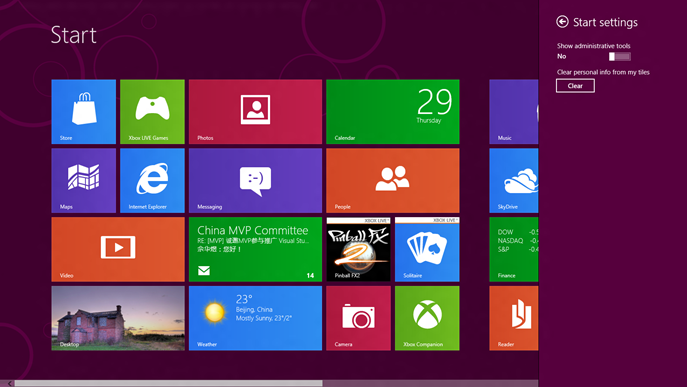Launch the Solitaire game tile
The width and height of the screenshot is (687, 387).
point(427,249)
